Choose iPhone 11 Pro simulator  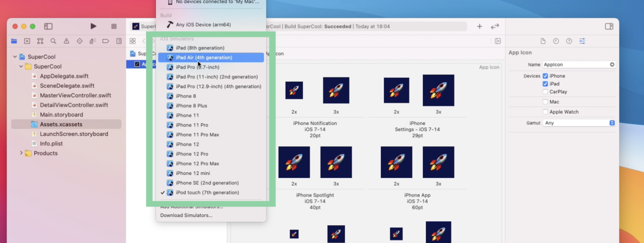[x=211, y=125]
